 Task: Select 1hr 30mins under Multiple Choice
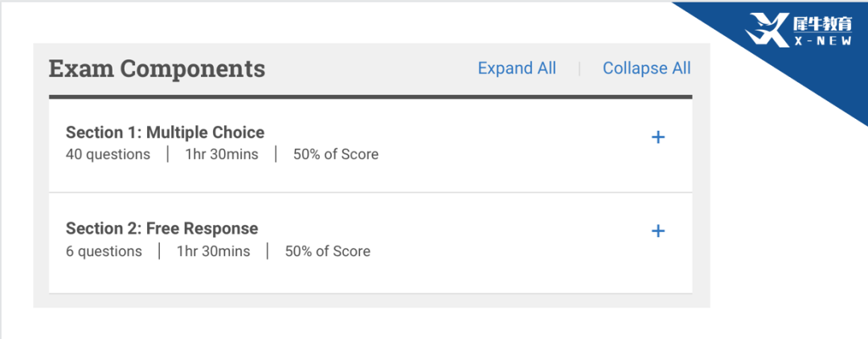(222, 154)
